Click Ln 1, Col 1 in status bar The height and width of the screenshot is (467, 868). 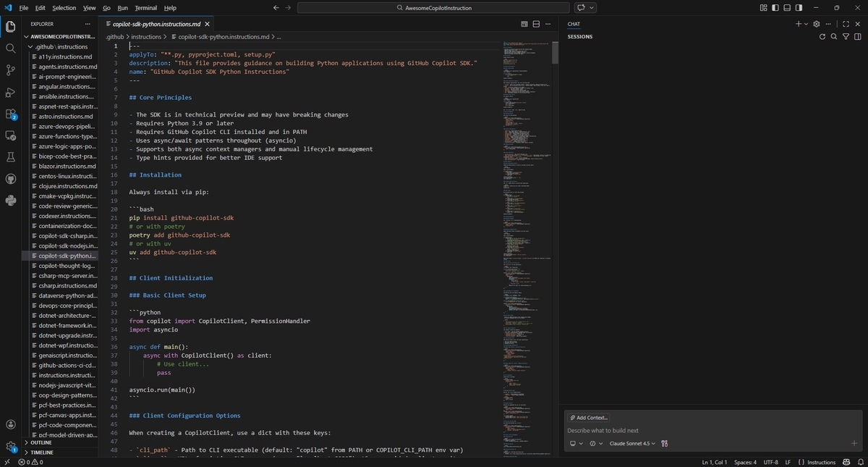pos(714,462)
